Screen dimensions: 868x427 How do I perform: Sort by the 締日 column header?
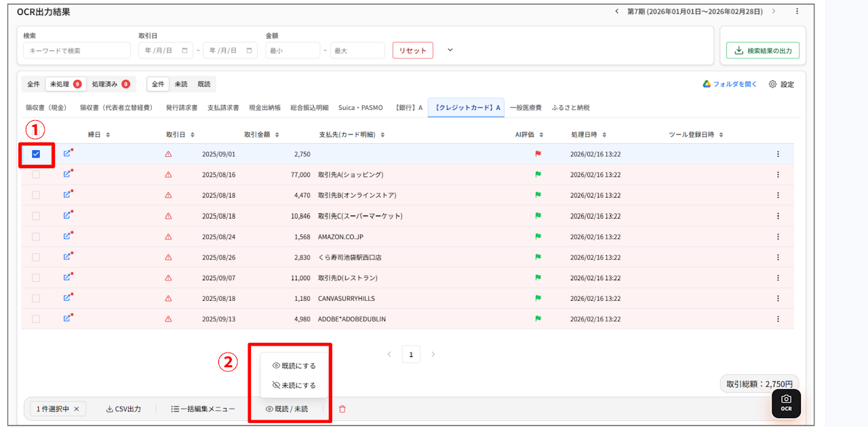(98, 134)
